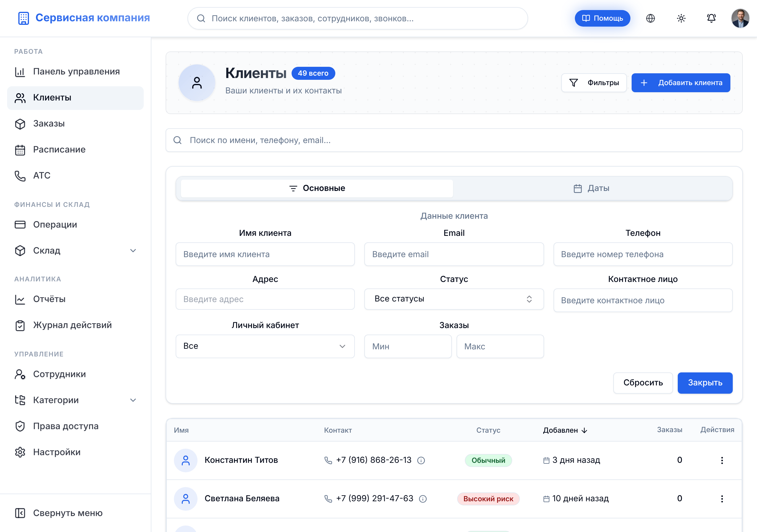Open АТС phone section

75,176
